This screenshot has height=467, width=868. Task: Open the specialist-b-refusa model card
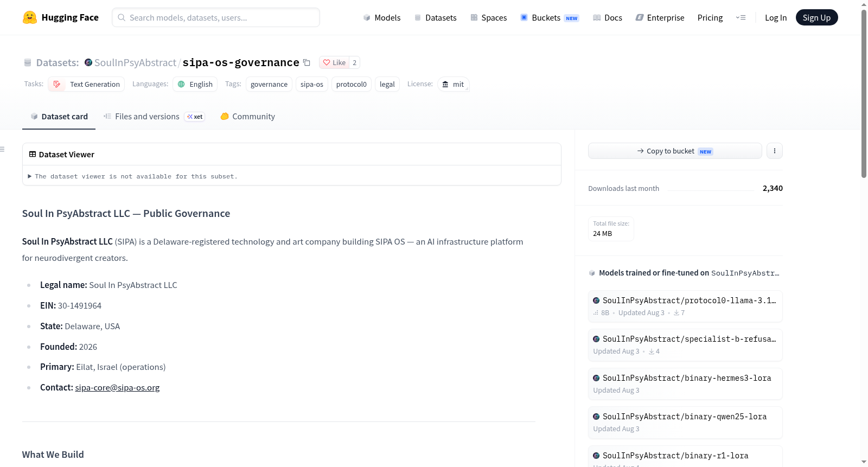tap(685, 345)
